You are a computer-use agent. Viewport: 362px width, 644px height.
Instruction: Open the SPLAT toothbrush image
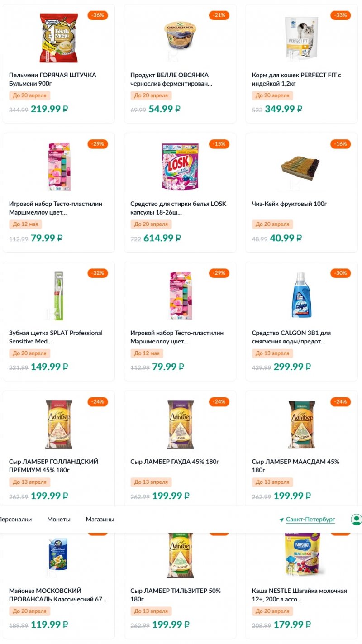coord(59,296)
